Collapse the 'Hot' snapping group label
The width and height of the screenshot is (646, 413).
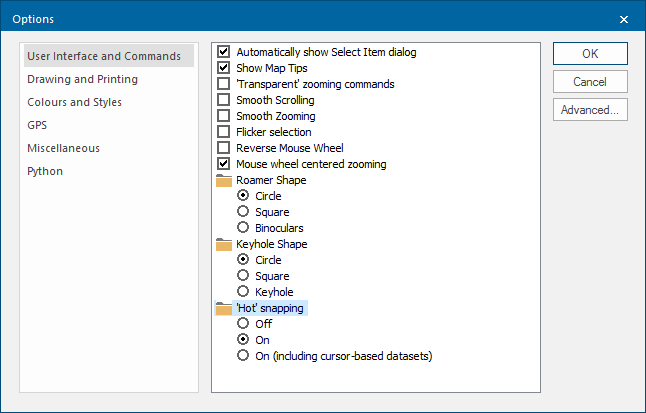(270, 308)
